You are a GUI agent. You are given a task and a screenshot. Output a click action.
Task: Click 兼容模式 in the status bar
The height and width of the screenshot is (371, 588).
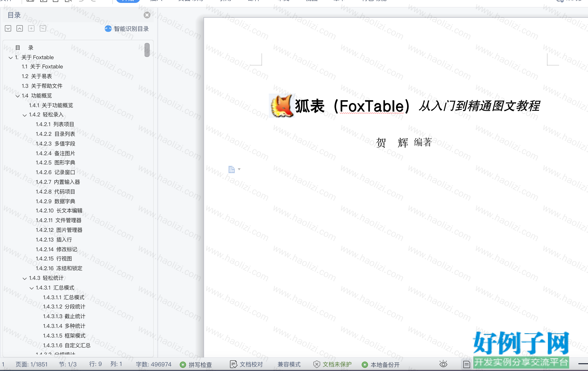click(x=289, y=364)
